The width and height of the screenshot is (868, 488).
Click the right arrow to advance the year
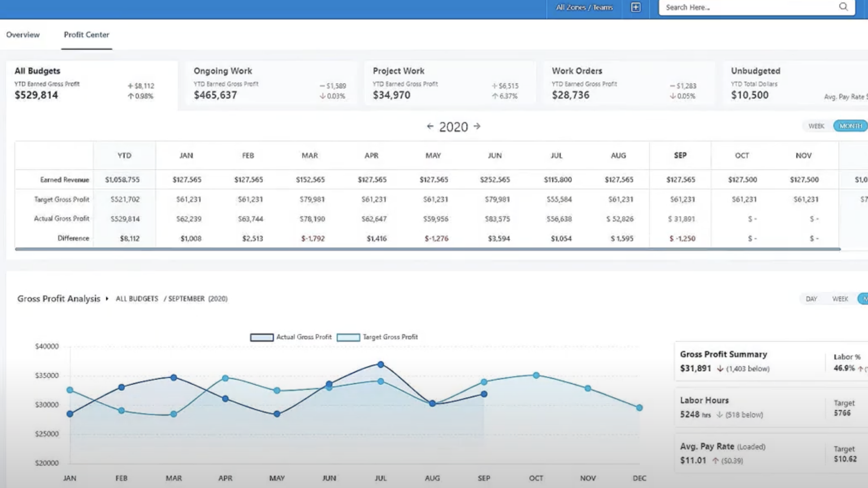click(476, 127)
